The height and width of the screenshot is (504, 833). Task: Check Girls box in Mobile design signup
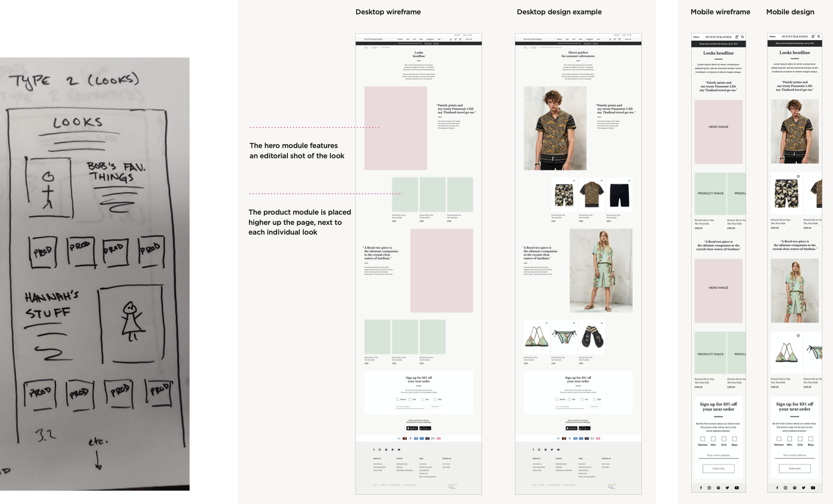click(800, 439)
